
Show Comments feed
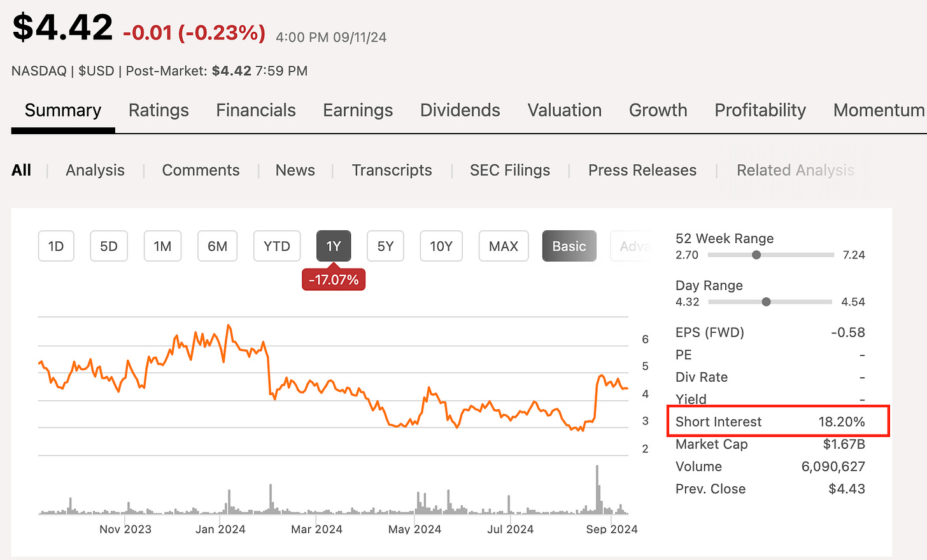click(x=201, y=171)
